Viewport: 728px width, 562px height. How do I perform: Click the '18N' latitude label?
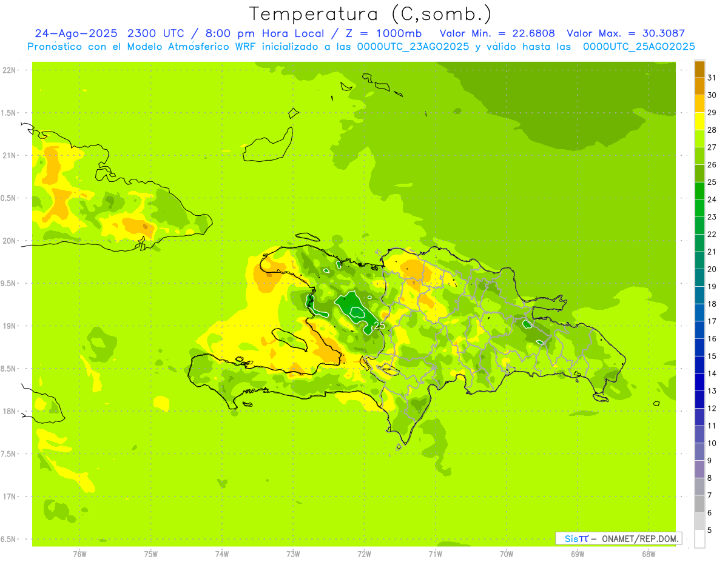[x=10, y=411]
